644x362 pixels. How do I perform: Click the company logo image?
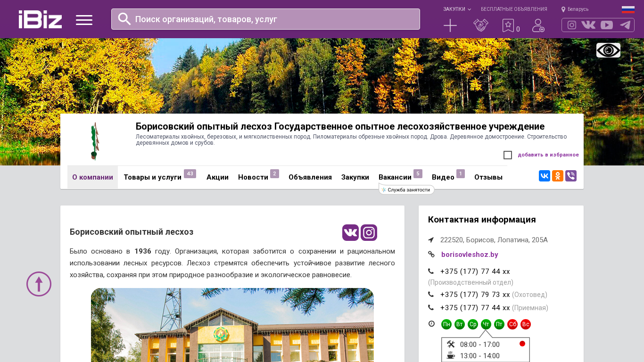pos(95,141)
